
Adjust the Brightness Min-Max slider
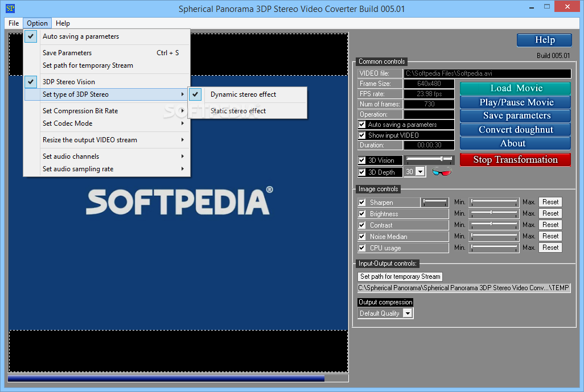pos(494,213)
